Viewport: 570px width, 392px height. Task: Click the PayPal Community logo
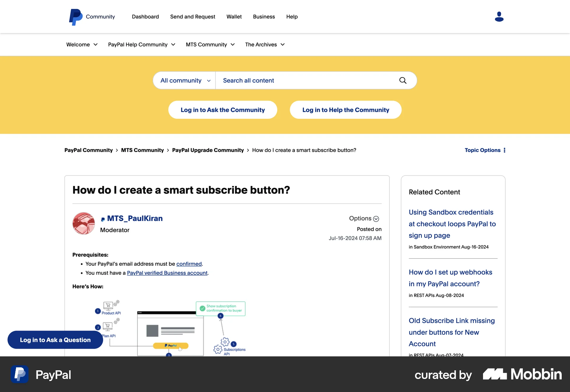click(76, 17)
